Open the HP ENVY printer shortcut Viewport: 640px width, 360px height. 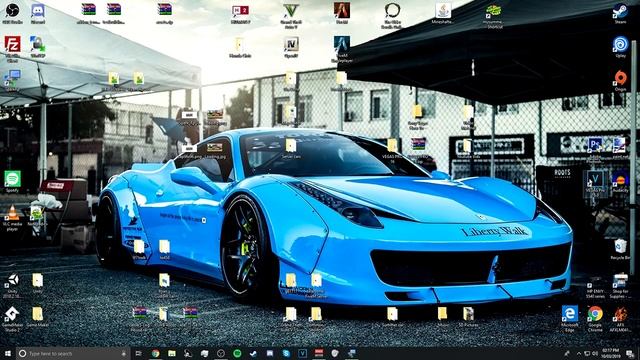point(595,287)
